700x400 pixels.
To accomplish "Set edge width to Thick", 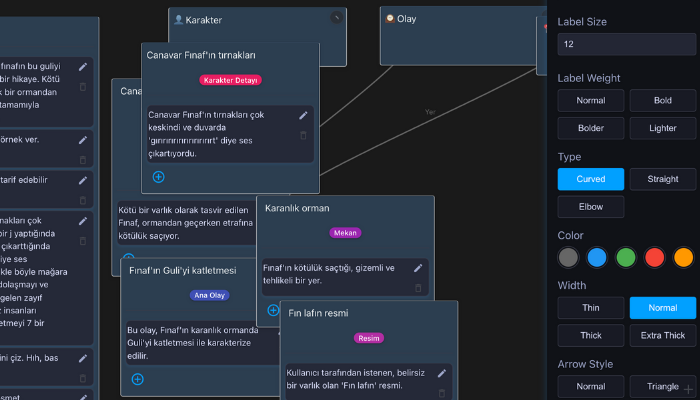I will click(x=591, y=335).
